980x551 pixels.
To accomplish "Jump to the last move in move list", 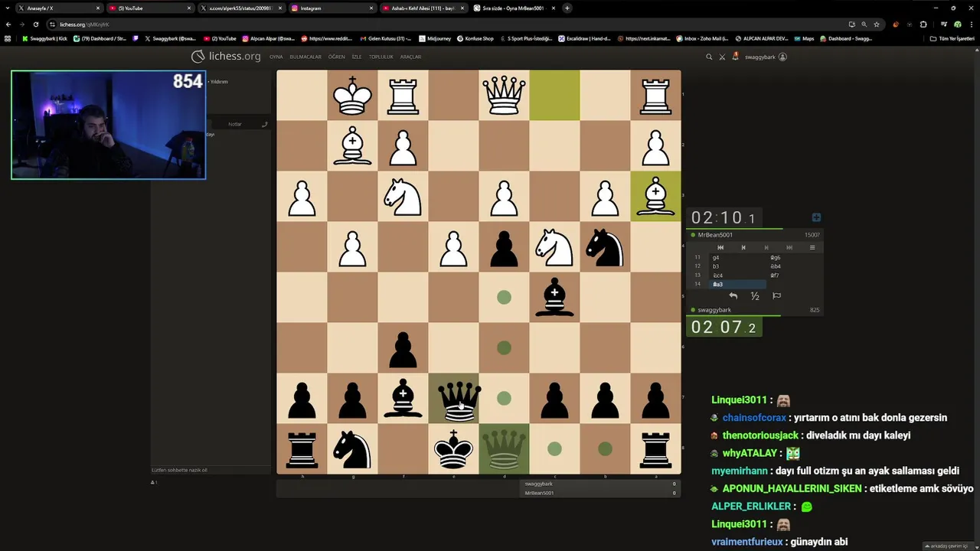I will [x=789, y=247].
